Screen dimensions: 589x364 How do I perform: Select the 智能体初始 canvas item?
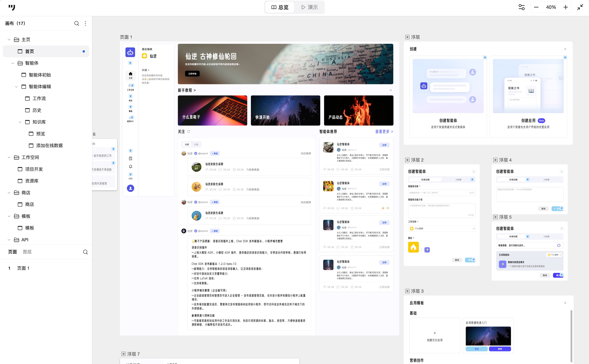pyautogui.click(x=40, y=75)
